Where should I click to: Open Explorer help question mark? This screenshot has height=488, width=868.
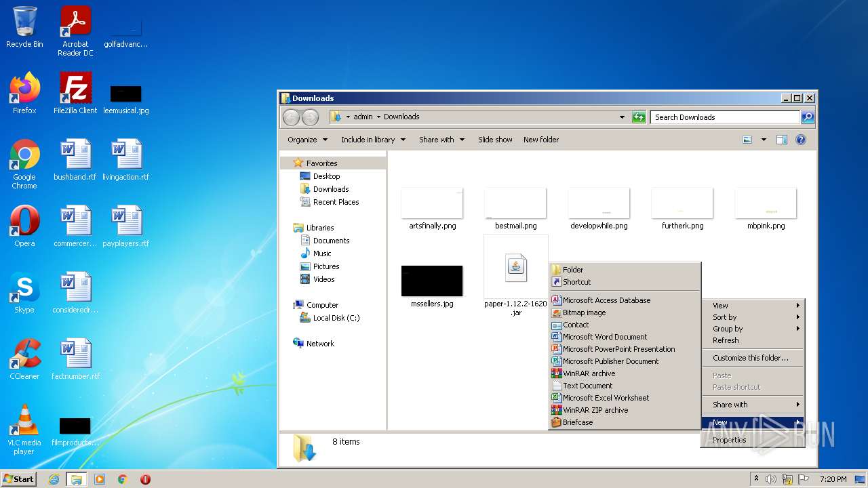pyautogui.click(x=801, y=140)
